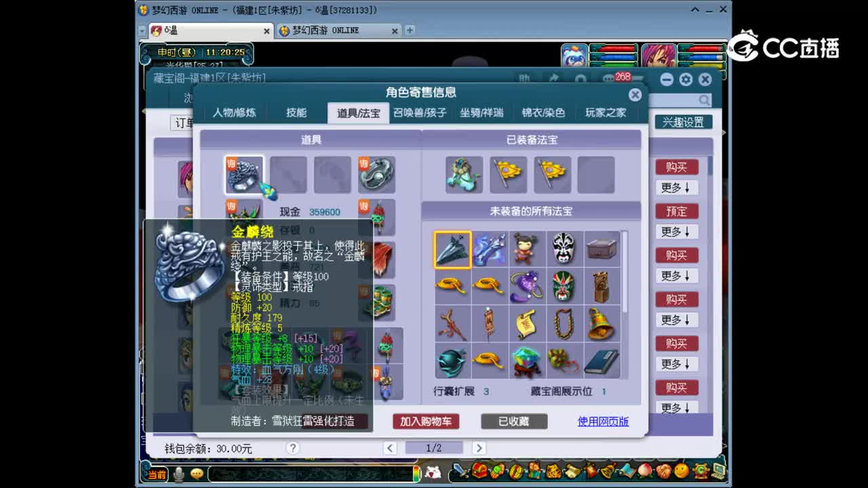Image resolution: width=868 pixels, height=488 pixels.
Task: Select the first equipped yellow flag treasure
Action: 509,175
